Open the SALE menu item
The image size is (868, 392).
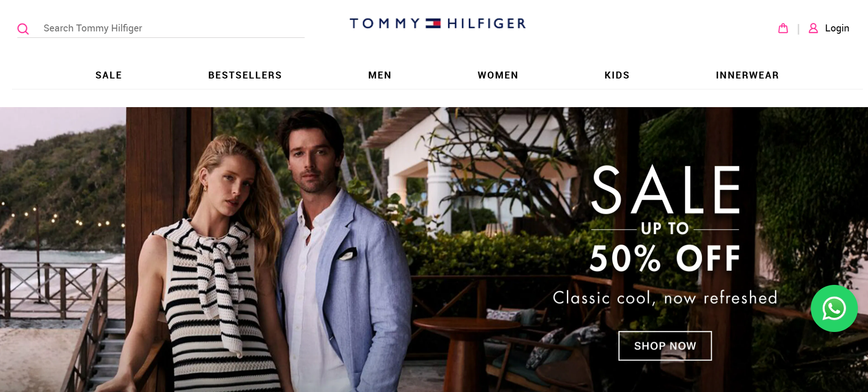108,75
